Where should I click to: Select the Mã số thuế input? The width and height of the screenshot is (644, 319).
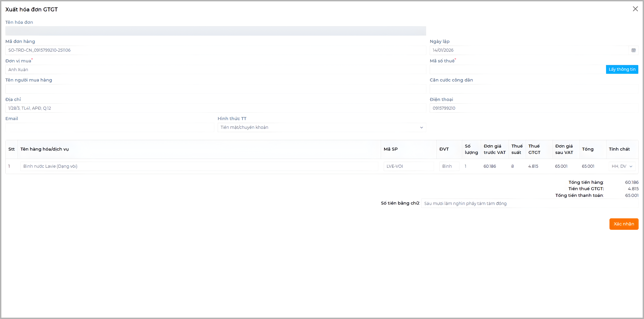click(517, 70)
